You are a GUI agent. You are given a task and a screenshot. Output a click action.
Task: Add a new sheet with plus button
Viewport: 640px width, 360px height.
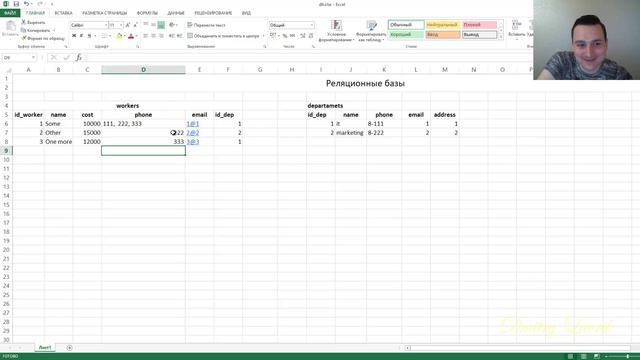pos(69,348)
